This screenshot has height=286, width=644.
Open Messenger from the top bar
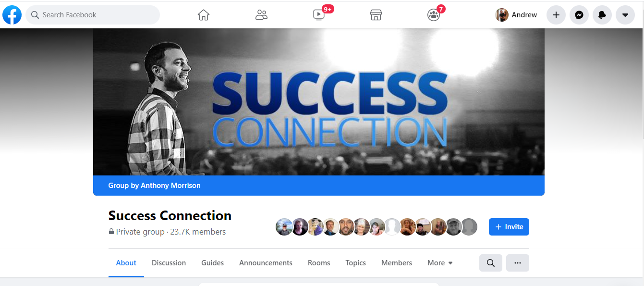click(579, 15)
